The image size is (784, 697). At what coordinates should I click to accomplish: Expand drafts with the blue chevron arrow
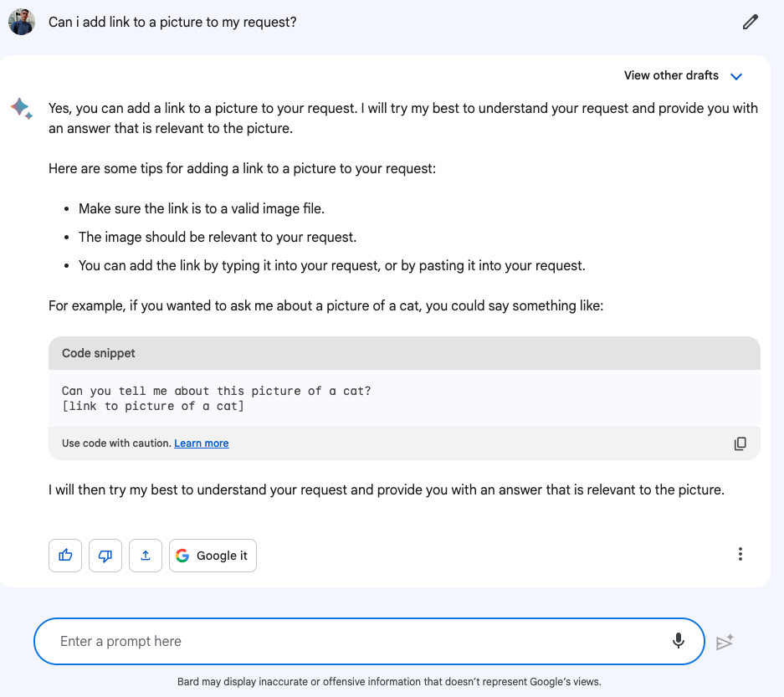[736, 76]
